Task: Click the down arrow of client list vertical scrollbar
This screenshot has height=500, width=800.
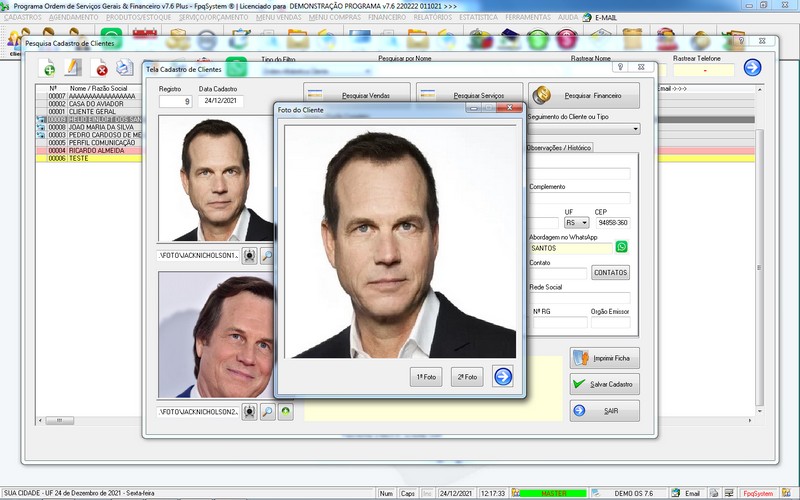Action: (760, 411)
